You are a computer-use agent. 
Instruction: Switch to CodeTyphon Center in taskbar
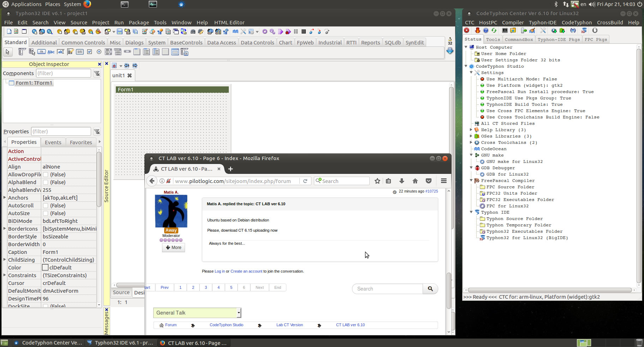point(48,343)
